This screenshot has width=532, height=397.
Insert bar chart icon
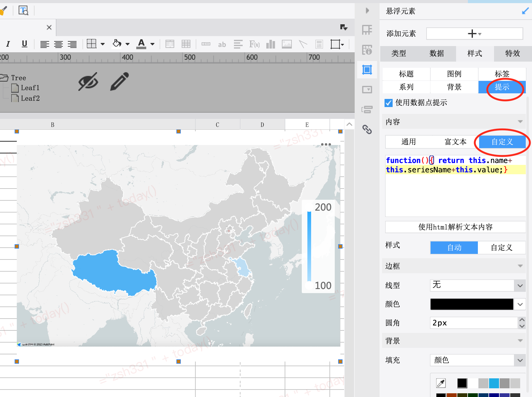pos(271,44)
